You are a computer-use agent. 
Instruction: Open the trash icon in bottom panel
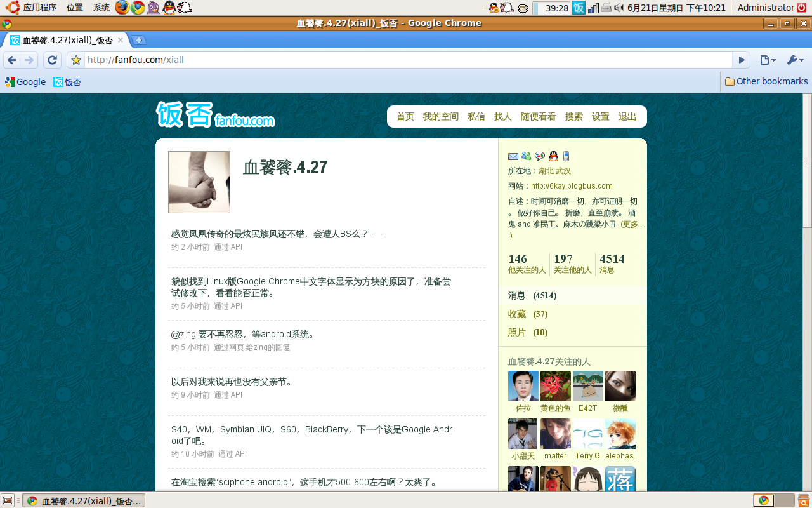coord(803,500)
